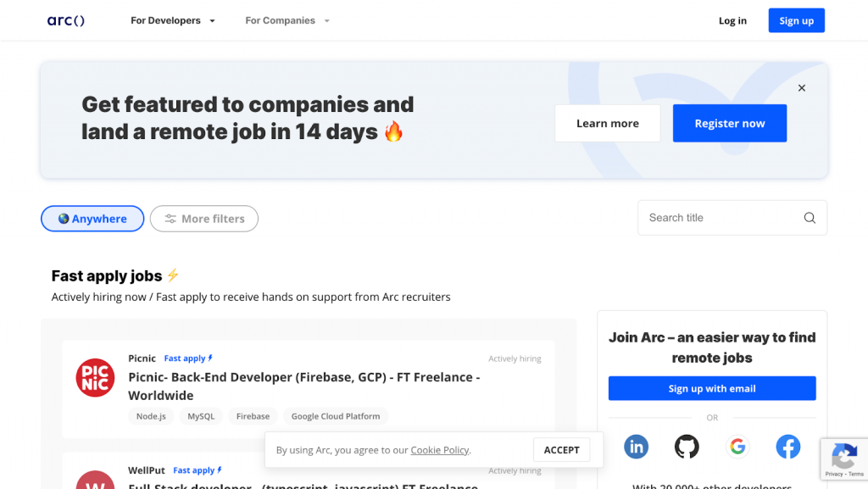Dismiss the featured promo banner
Screen dimensions: 868x489
pyautogui.click(x=801, y=87)
